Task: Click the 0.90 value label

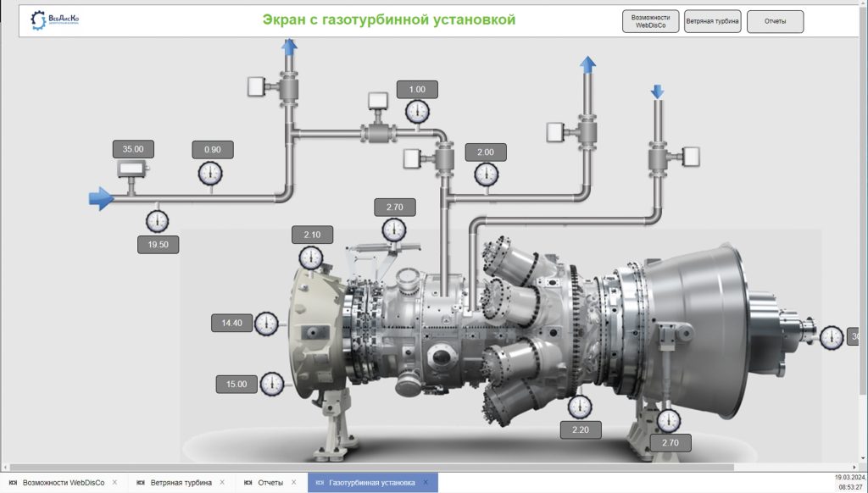Action: point(213,149)
